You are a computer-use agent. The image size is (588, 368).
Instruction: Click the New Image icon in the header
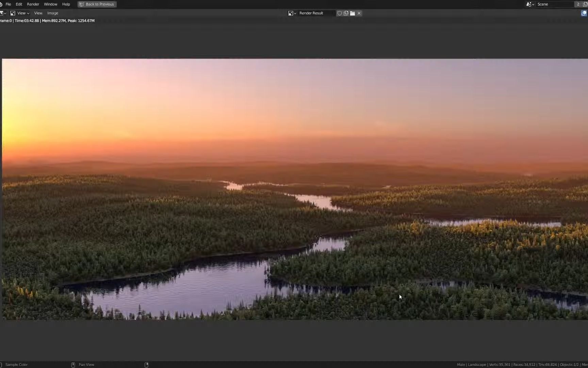346,13
